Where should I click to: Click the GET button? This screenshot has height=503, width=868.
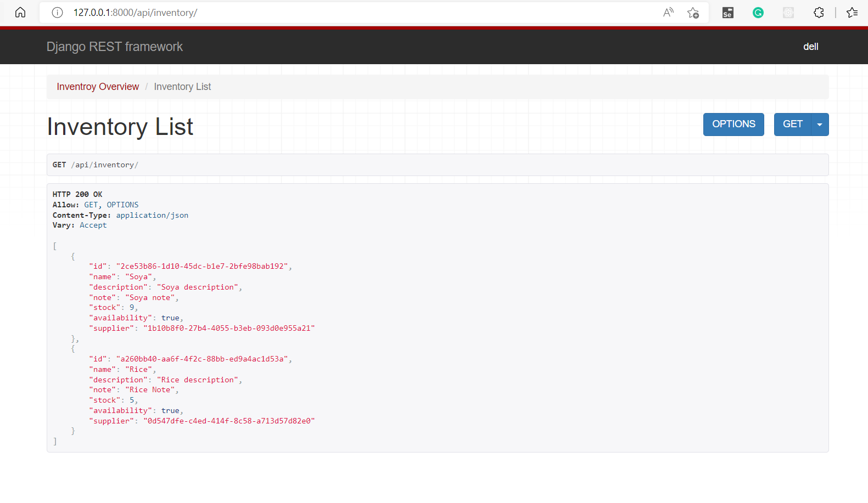tap(793, 124)
